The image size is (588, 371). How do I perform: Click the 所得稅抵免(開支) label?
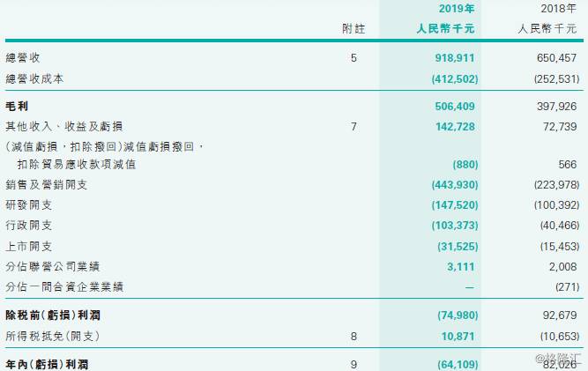pos(53,336)
